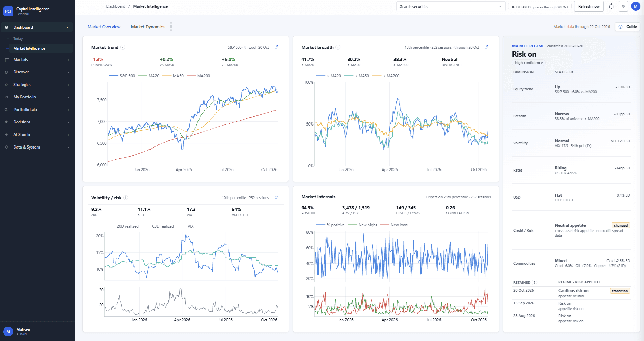The width and height of the screenshot is (644, 341).
Task: Open Market trend card's external link icon
Action: tap(276, 47)
